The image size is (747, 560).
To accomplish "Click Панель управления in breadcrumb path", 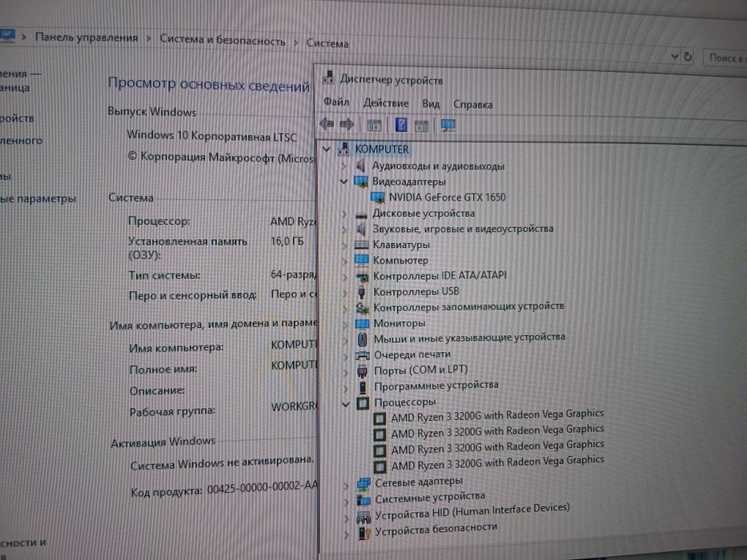I will click(86, 38).
